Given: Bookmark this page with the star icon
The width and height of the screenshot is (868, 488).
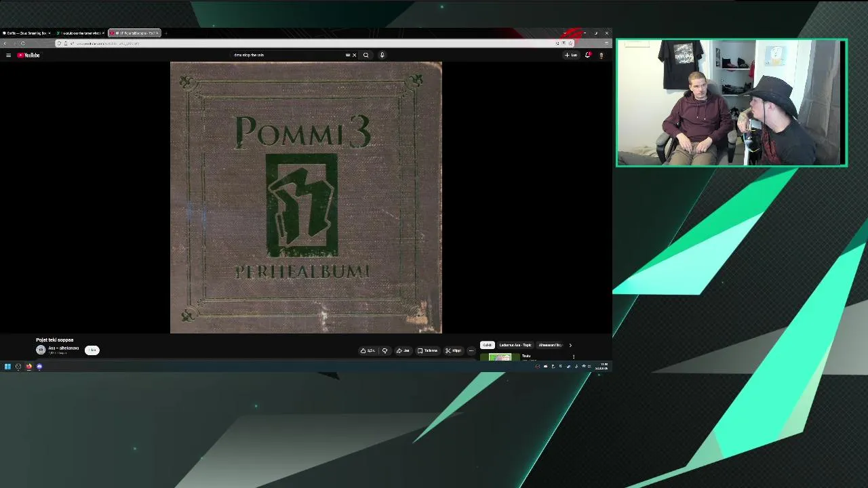Looking at the screenshot, I should click(x=570, y=43).
